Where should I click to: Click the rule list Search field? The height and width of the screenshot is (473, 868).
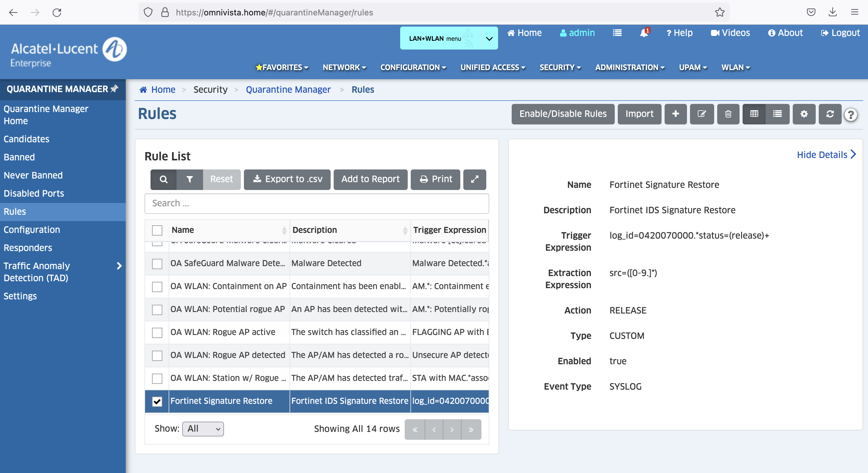coord(316,203)
